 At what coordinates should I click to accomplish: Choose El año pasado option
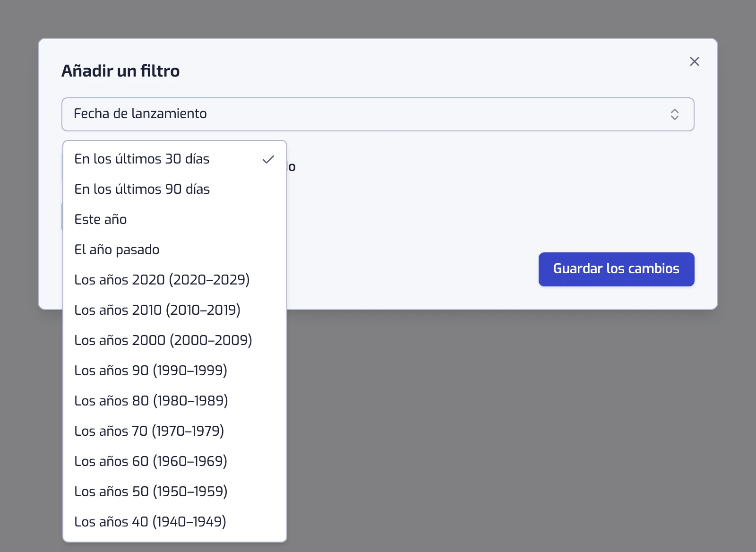tap(175, 250)
